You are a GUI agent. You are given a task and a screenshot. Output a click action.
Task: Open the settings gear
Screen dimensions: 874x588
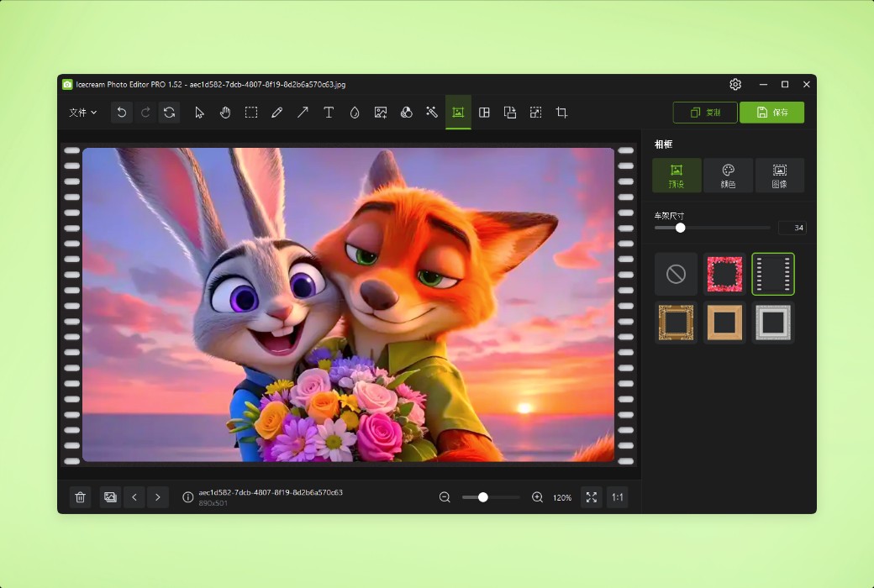click(x=735, y=84)
